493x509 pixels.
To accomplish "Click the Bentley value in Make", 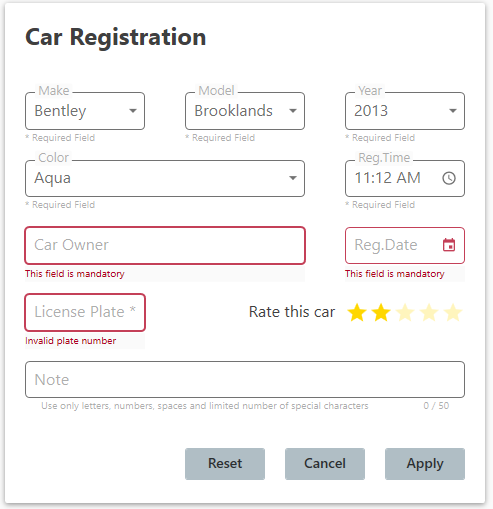I will 60,111.
